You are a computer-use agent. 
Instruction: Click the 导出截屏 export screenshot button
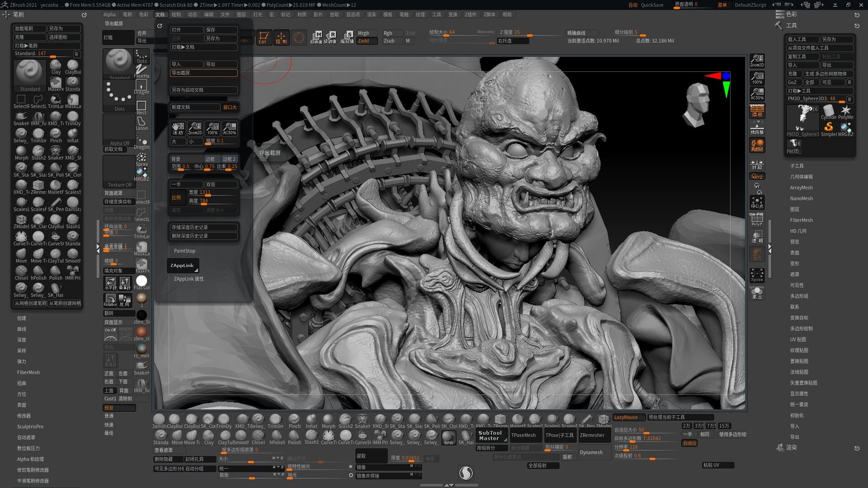[203, 73]
